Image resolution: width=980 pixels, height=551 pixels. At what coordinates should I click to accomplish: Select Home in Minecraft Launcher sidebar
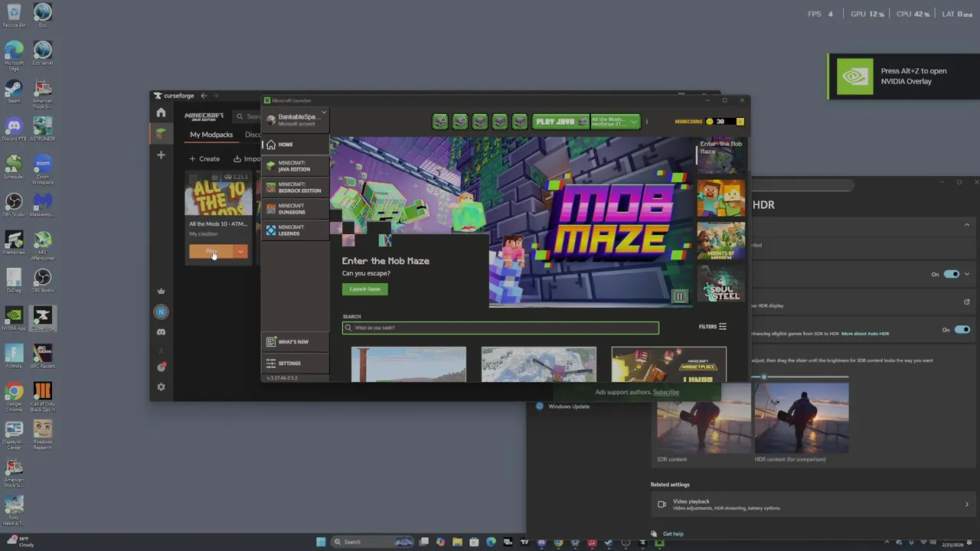click(x=296, y=144)
